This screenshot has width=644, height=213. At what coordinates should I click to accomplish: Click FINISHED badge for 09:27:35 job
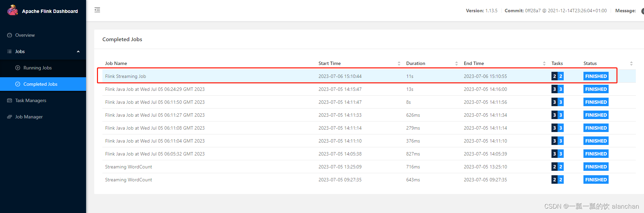click(x=596, y=180)
